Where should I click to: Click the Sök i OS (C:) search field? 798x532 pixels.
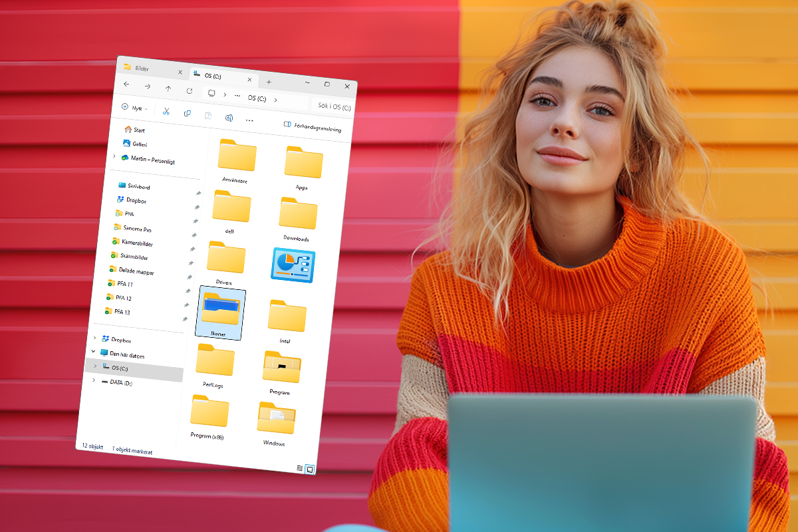click(x=334, y=106)
